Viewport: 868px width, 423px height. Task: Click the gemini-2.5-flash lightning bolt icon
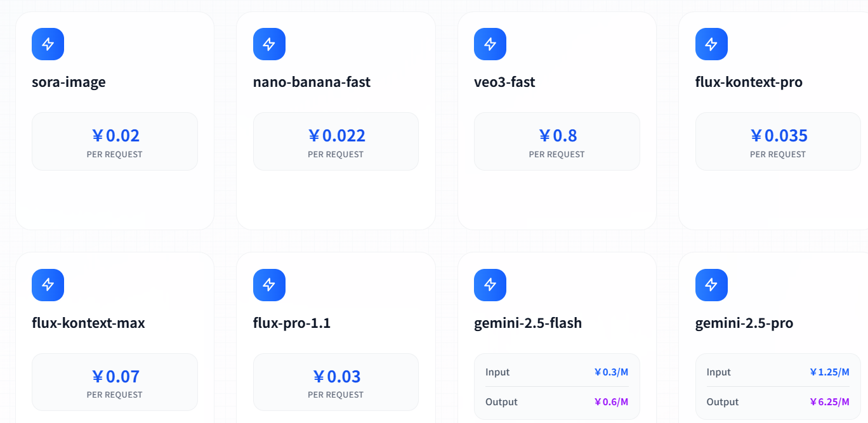tap(490, 285)
